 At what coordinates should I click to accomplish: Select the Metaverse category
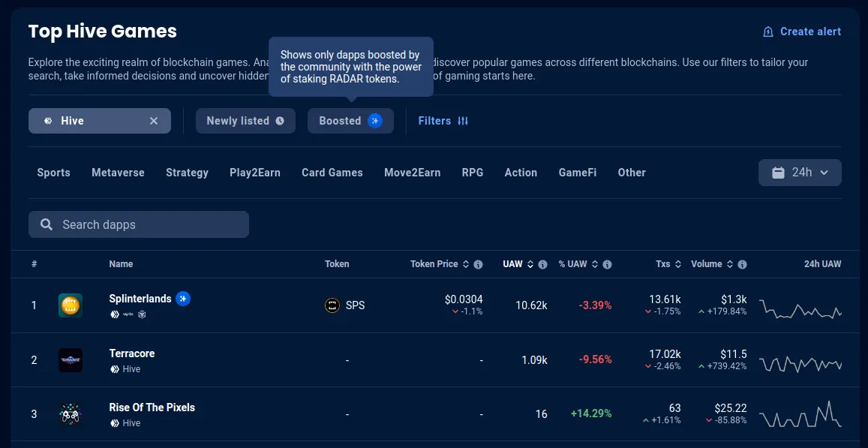click(118, 173)
